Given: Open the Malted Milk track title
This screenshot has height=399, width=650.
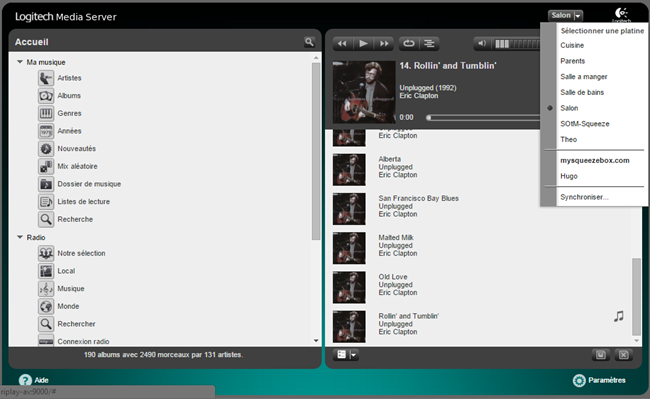Looking at the screenshot, I should tap(396, 237).
